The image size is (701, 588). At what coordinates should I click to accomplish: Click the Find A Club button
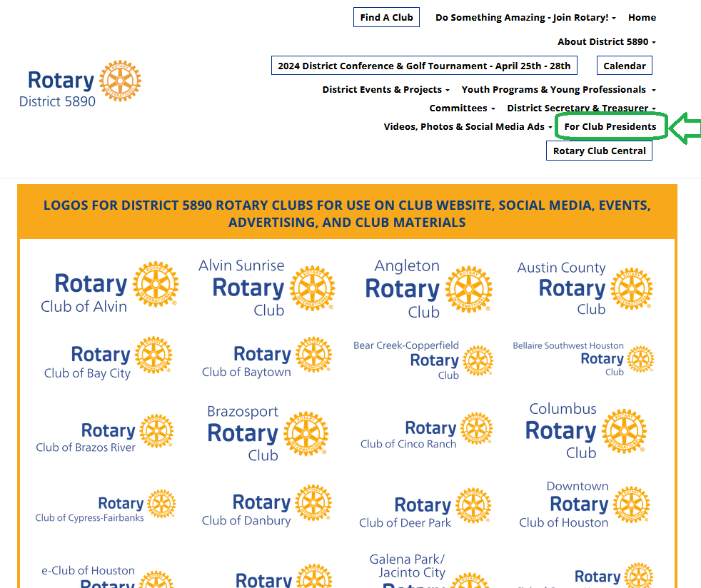(386, 17)
